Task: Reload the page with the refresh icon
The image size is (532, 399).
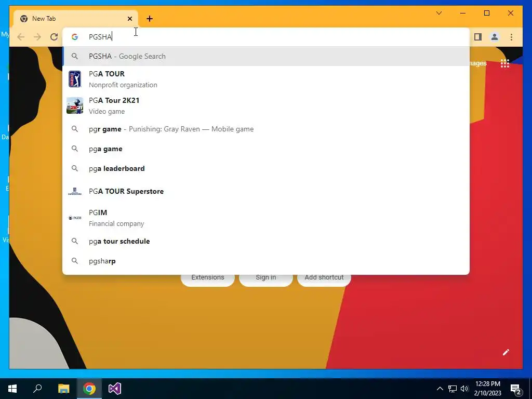Action: coord(54,37)
